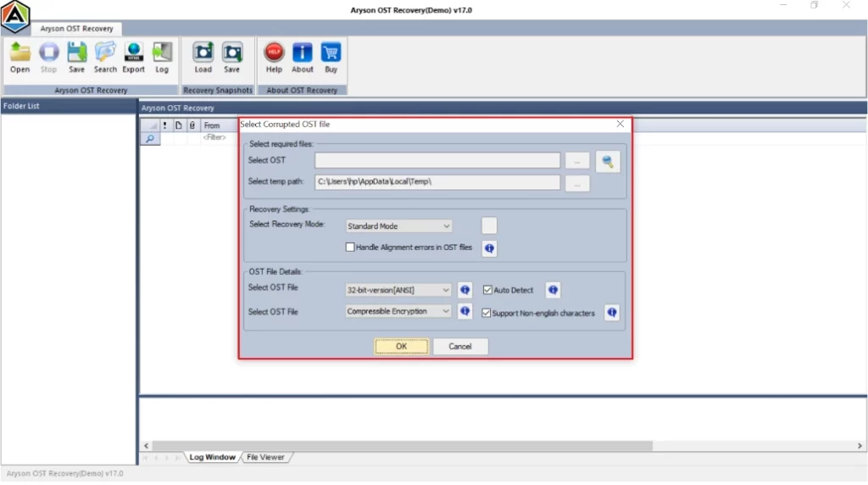The image size is (868, 485).
Task: Open the Help icon
Action: [274, 53]
